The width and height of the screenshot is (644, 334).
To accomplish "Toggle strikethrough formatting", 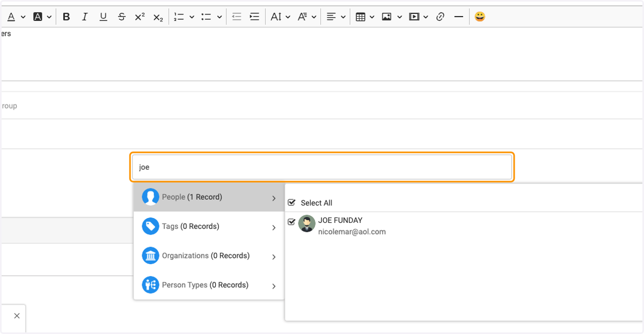I will tap(122, 17).
